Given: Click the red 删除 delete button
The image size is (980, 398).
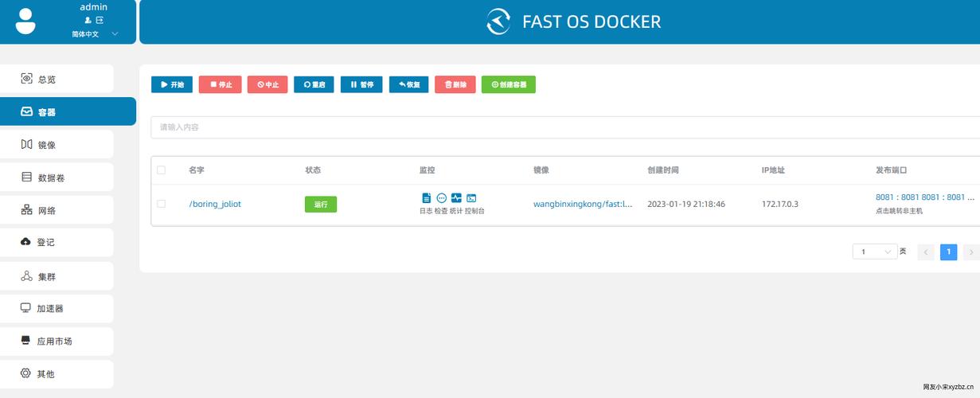Looking at the screenshot, I should (x=455, y=84).
